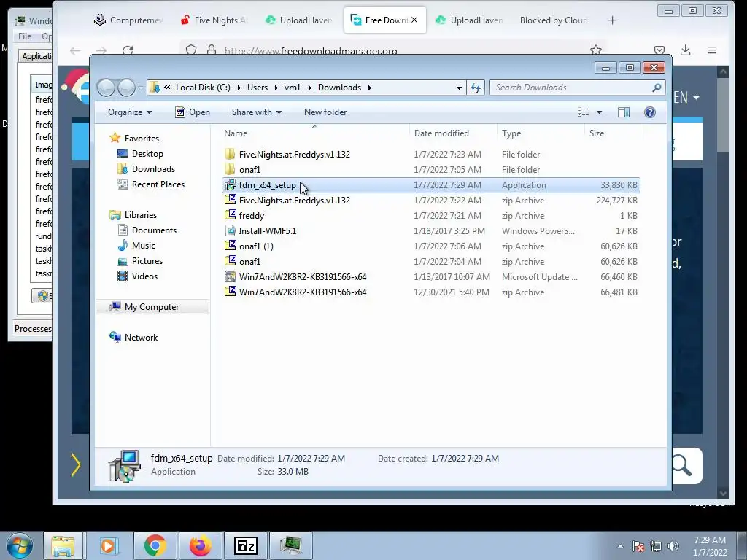Viewport: 747px width, 560px height.
Task: Show hidden tray icons arrow
Action: [x=620, y=546]
